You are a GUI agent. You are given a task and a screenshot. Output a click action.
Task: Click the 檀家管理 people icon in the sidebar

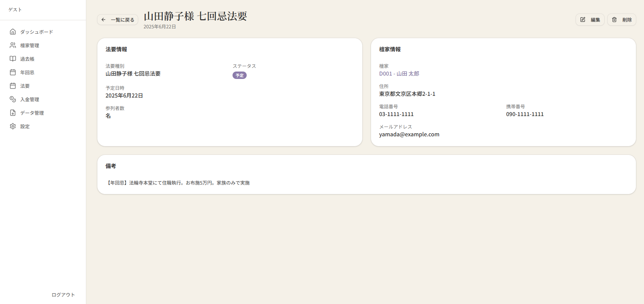click(13, 45)
